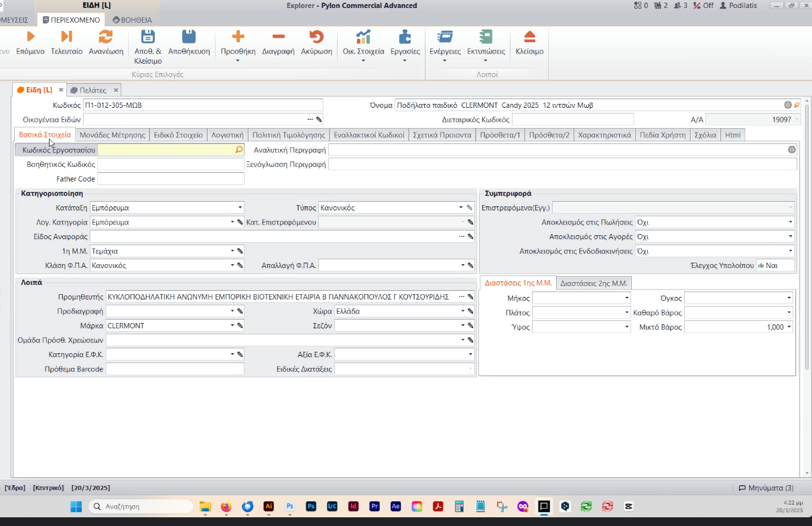Switch to the Μονάδες Μέτρησης tab
This screenshot has height=526, width=812.
(x=113, y=135)
